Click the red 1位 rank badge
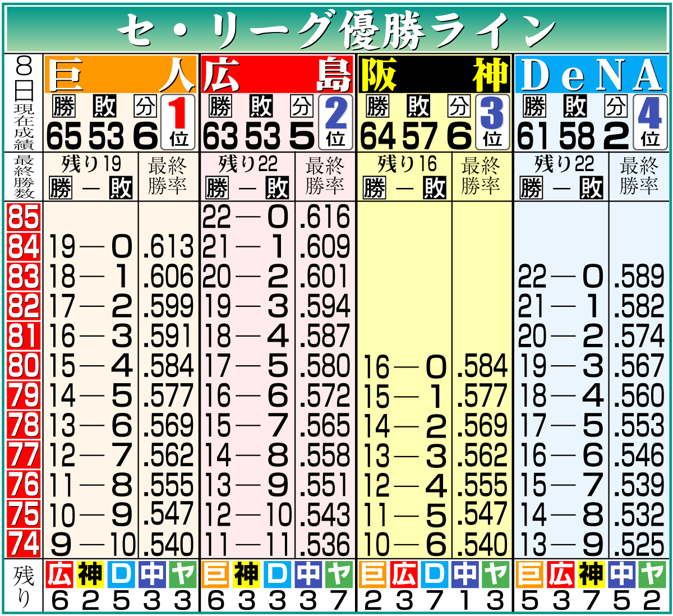Image resolution: width=673 pixels, height=616 pixels. click(178, 122)
